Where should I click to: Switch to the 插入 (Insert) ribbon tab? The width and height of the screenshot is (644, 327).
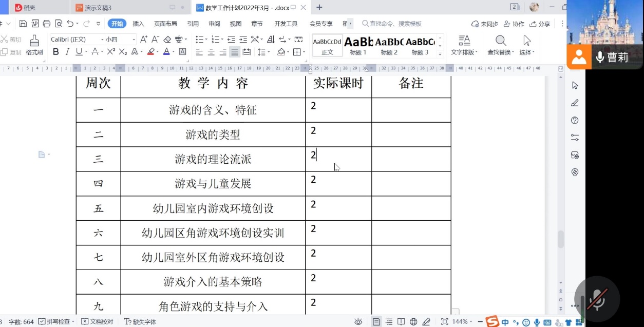pos(138,24)
